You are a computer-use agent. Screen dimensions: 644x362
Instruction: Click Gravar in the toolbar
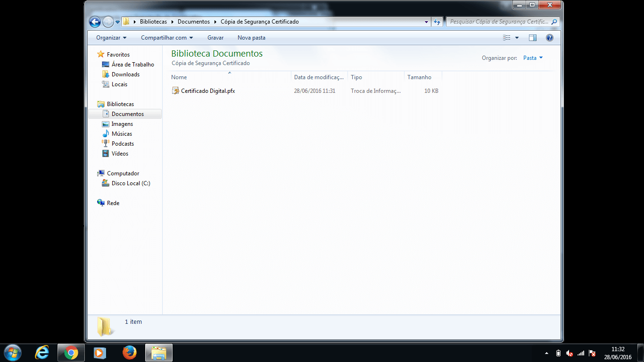click(x=215, y=38)
